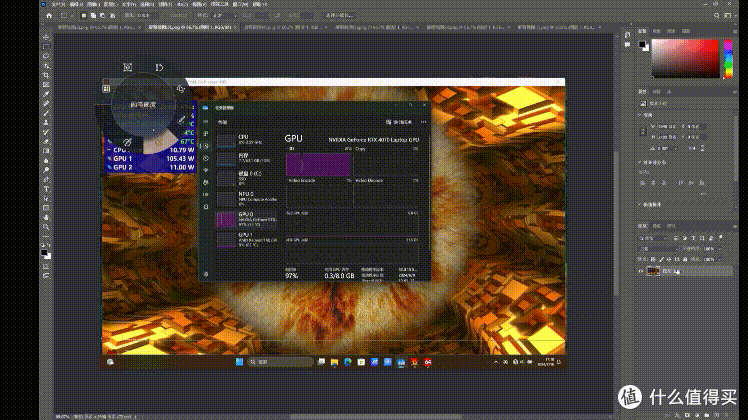
Task: Select the Move tool in the toolbar
Action: 46,37
